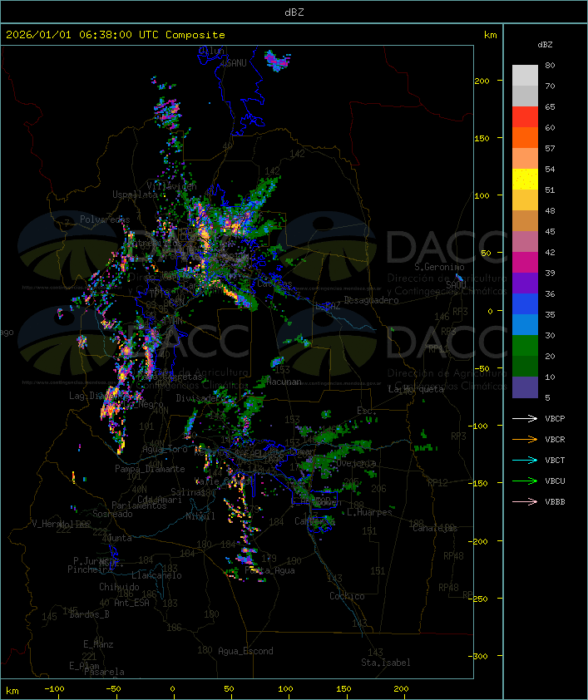The image size is (588, 700).
Task: Click the VBBB legend label
Action: click(x=555, y=502)
